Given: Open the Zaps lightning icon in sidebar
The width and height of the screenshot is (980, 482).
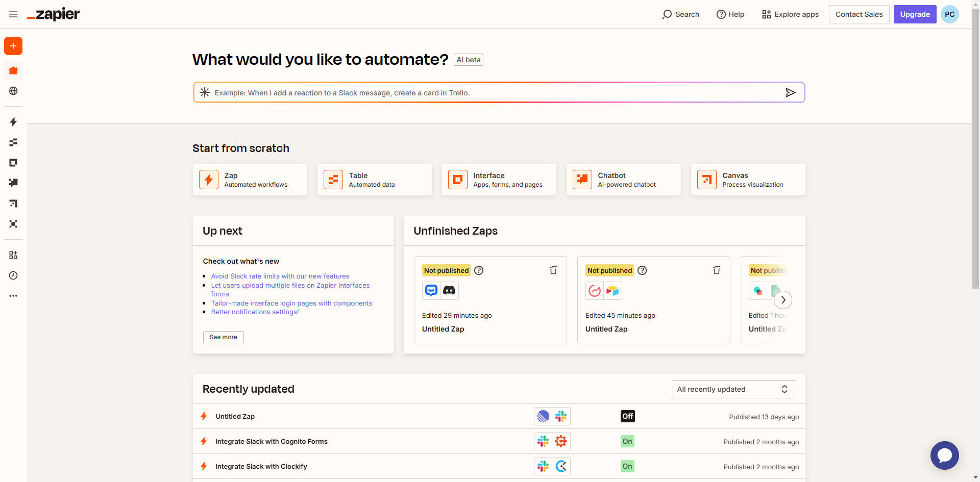Looking at the screenshot, I should [x=13, y=122].
